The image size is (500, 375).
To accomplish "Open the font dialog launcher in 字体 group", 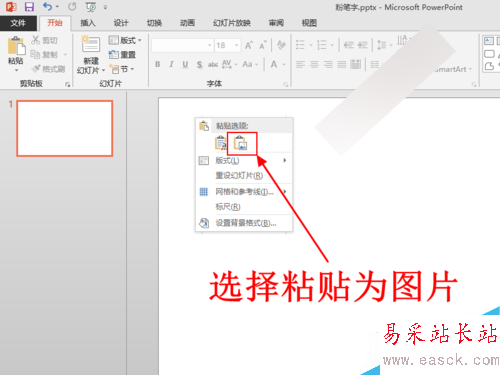I will coord(286,85).
